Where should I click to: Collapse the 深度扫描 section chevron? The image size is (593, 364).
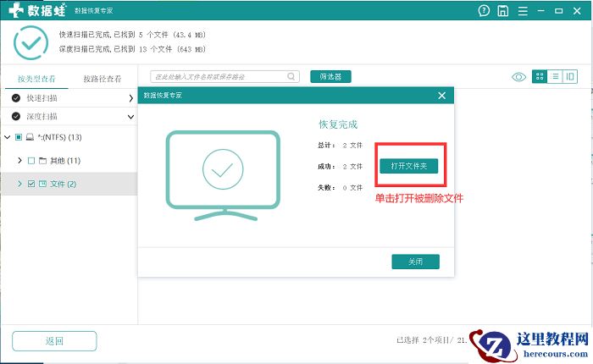point(130,117)
